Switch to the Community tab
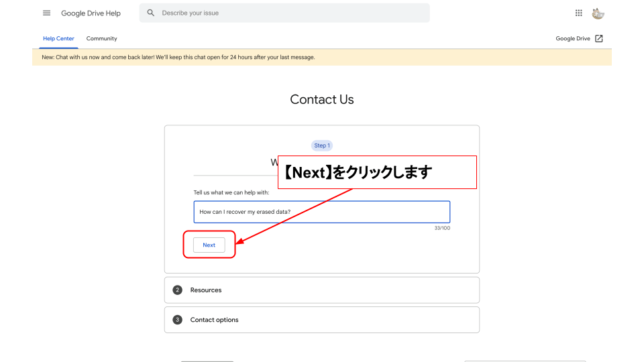 (101, 38)
